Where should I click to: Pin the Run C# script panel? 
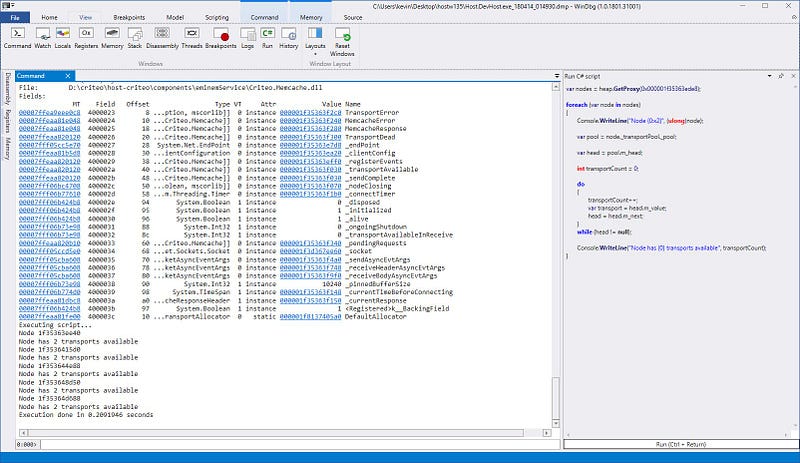click(x=781, y=76)
